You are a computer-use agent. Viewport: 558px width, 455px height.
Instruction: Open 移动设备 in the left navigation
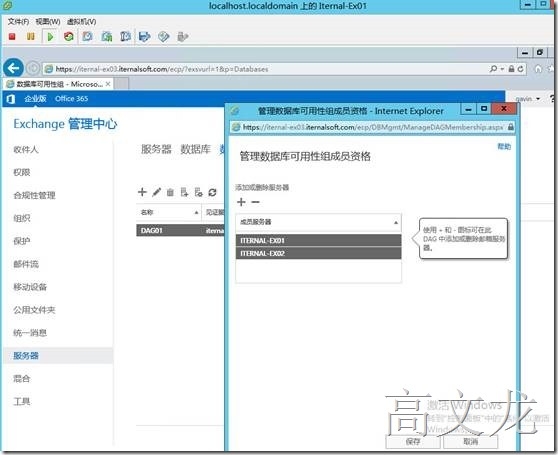pyautogui.click(x=30, y=287)
